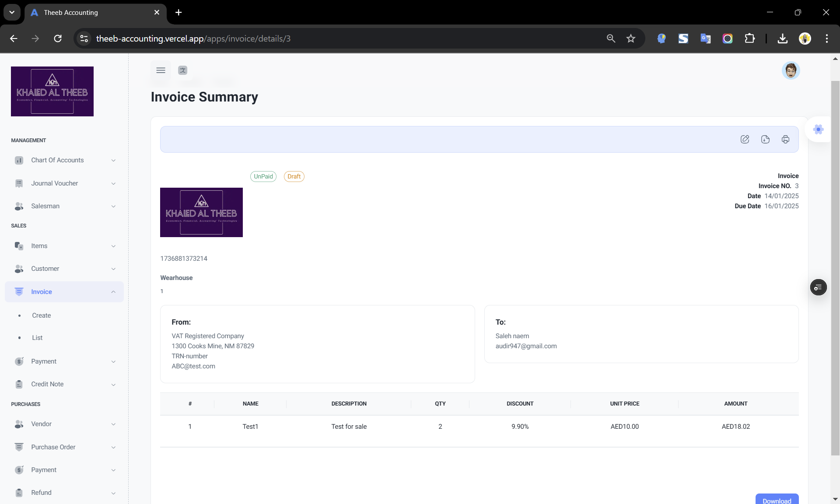This screenshot has width=840, height=504.
Task: Click the Download button
Action: click(777, 500)
